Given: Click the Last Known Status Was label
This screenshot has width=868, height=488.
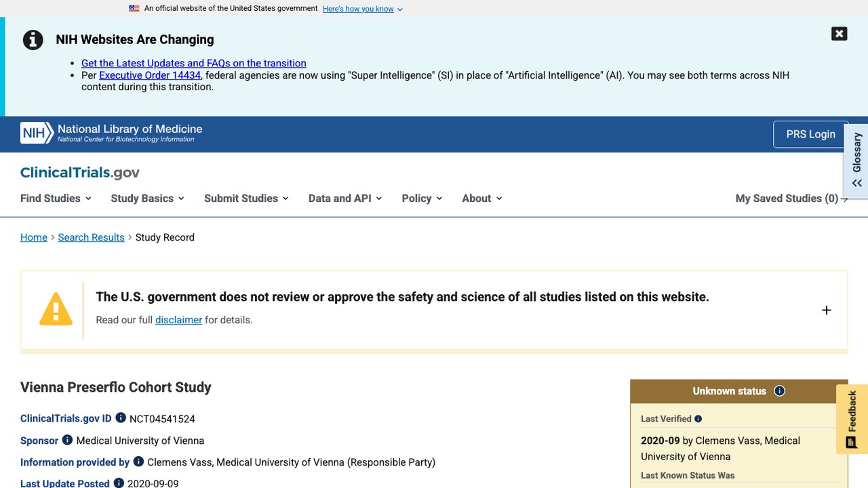Looking at the screenshot, I should tap(688, 475).
